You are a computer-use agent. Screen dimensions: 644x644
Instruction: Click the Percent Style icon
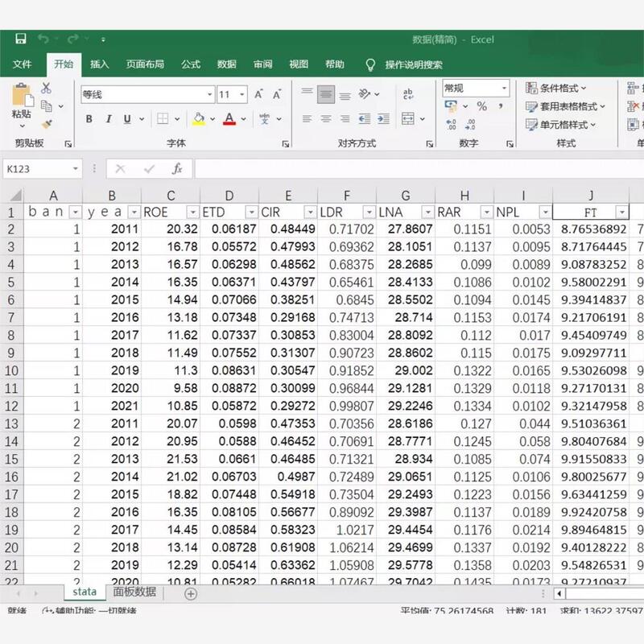coord(481,106)
